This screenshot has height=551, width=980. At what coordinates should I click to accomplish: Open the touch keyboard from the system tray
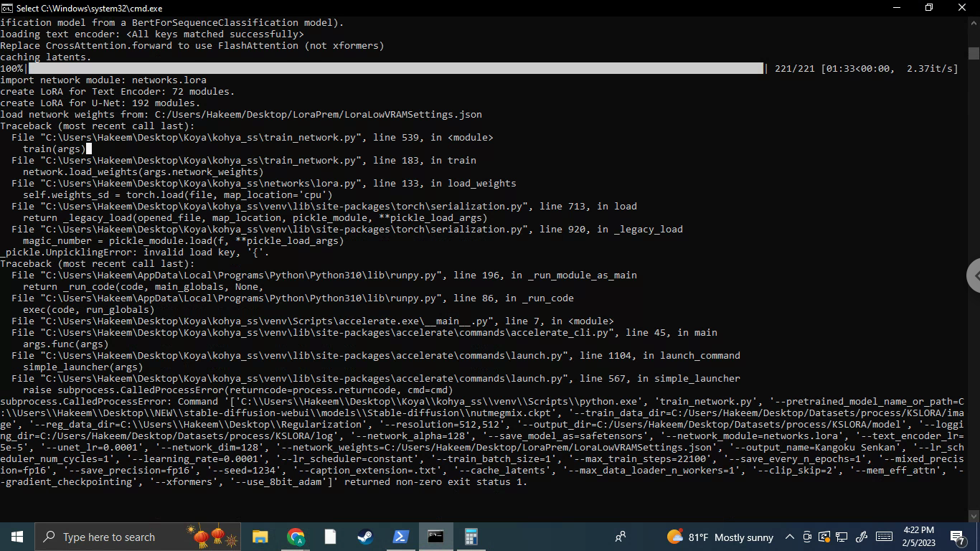884,537
